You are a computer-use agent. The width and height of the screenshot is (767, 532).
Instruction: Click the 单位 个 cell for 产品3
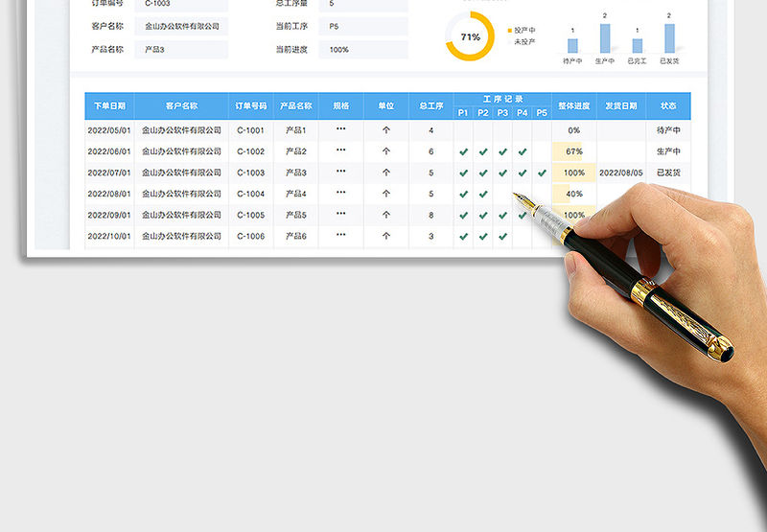386,173
